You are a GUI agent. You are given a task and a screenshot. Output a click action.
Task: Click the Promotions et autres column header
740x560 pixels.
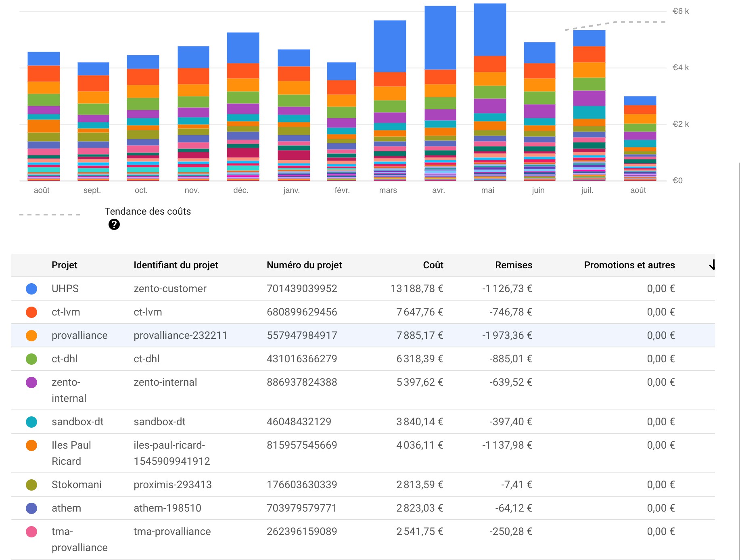629,265
